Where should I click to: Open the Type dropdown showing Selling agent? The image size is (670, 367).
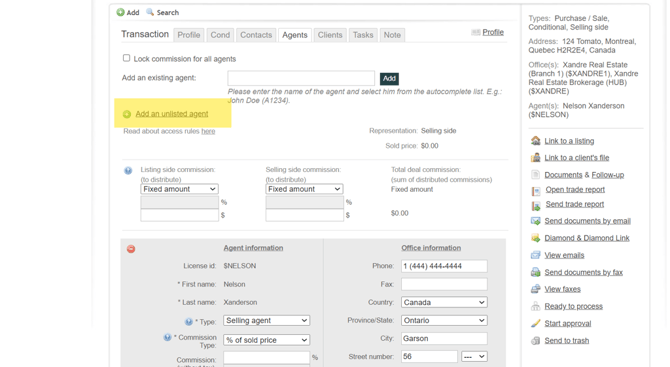[267, 320]
